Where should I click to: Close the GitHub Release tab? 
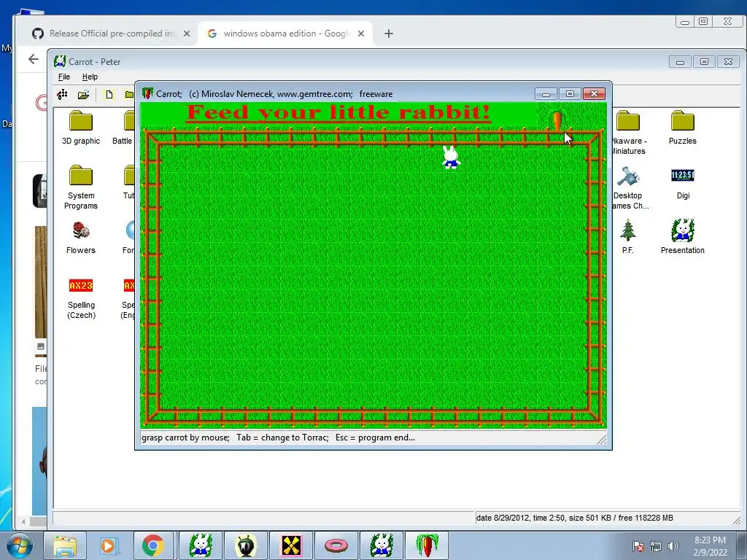click(187, 34)
